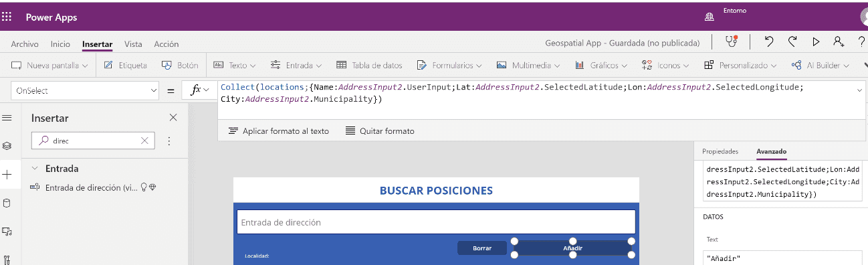Open the dropdown arrow next to fx
The width and height of the screenshot is (868, 265).
pyautogui.click(x=207, y=90)
